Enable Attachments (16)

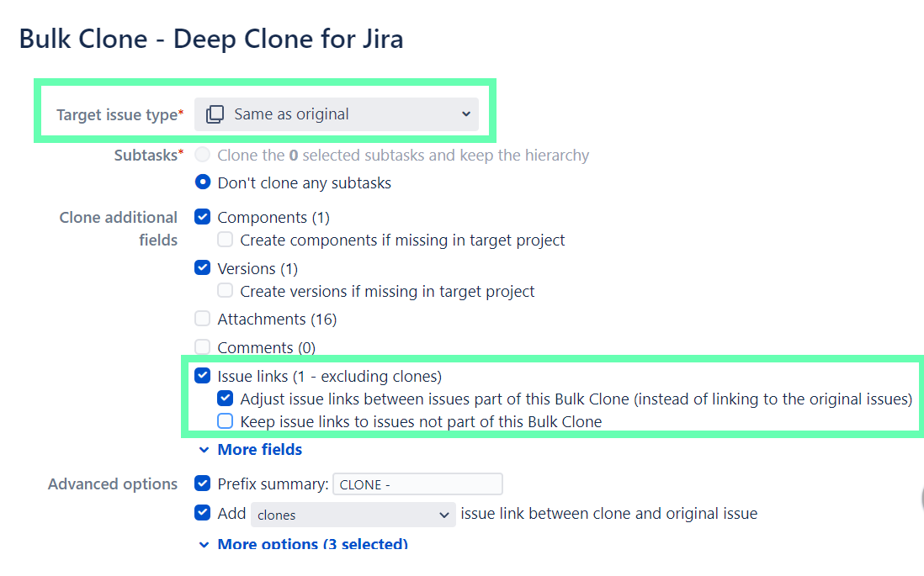(x=201, y=319)
